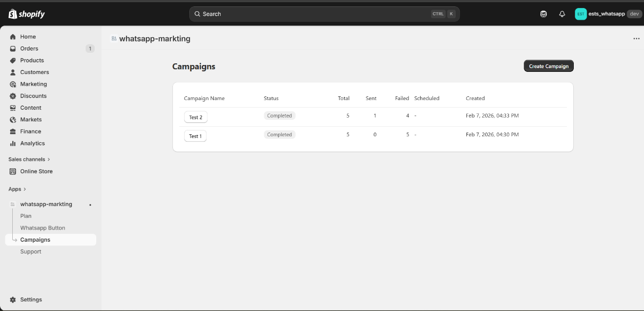
Task: Open Settings gear icon in sidebar
Action: point(13,300)
